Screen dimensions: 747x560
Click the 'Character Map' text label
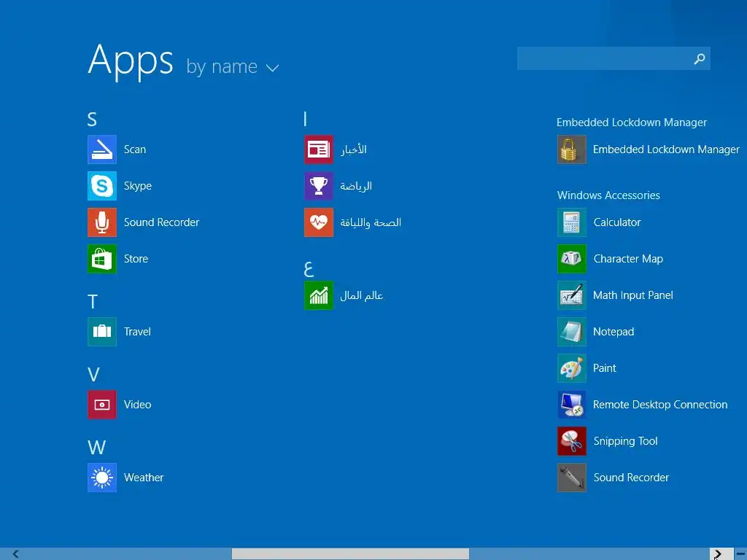[628, 259]
